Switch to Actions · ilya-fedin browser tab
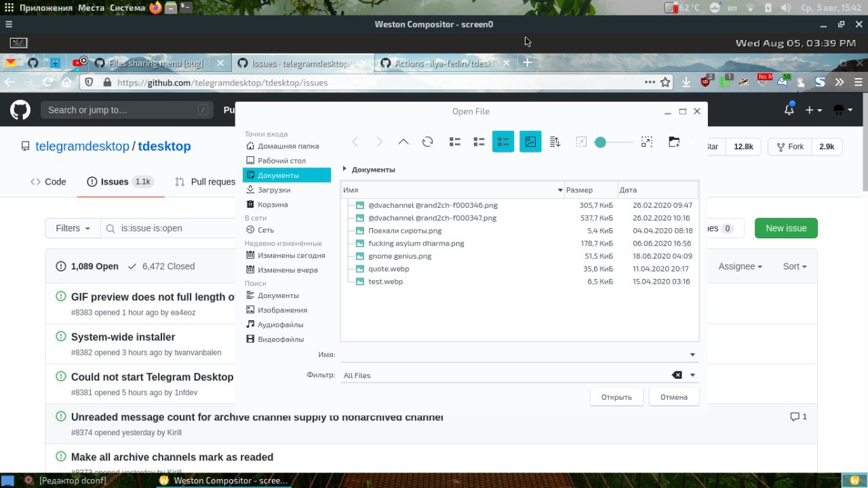868x488 pixels. (x=444, y=63)
